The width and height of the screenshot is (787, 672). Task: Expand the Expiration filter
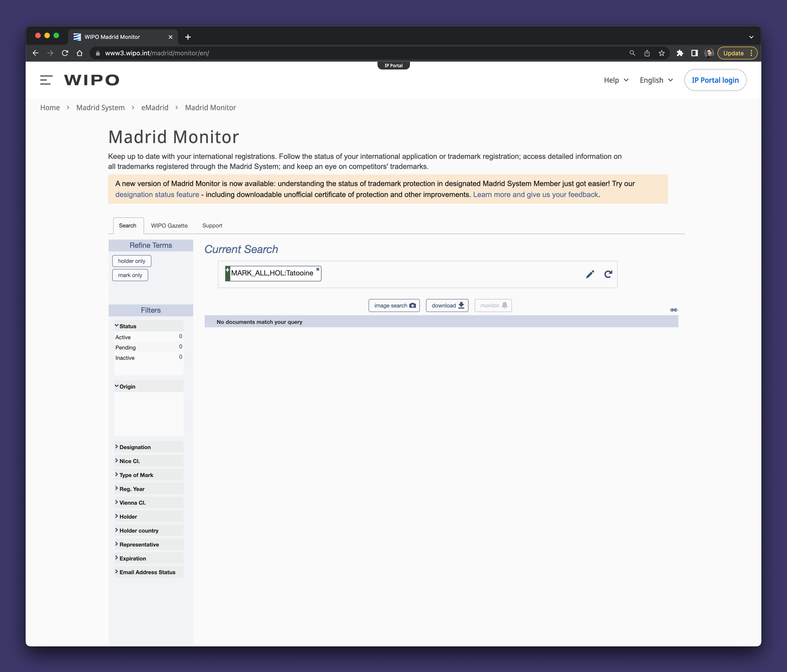(x=149, y=558)
